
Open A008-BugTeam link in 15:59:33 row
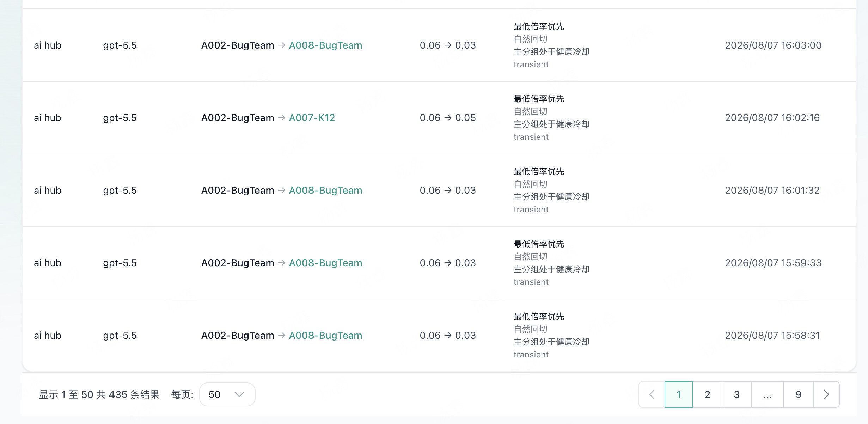325,263
